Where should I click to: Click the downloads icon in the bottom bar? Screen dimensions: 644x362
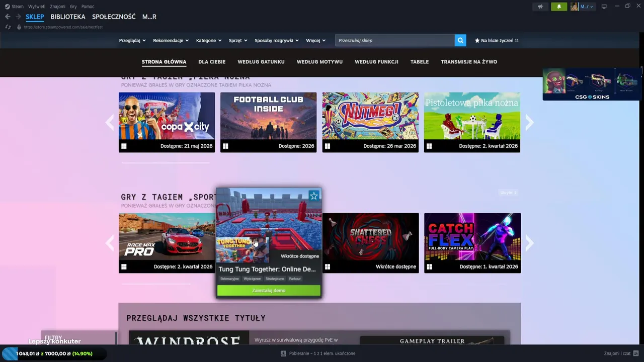(283, 353)
